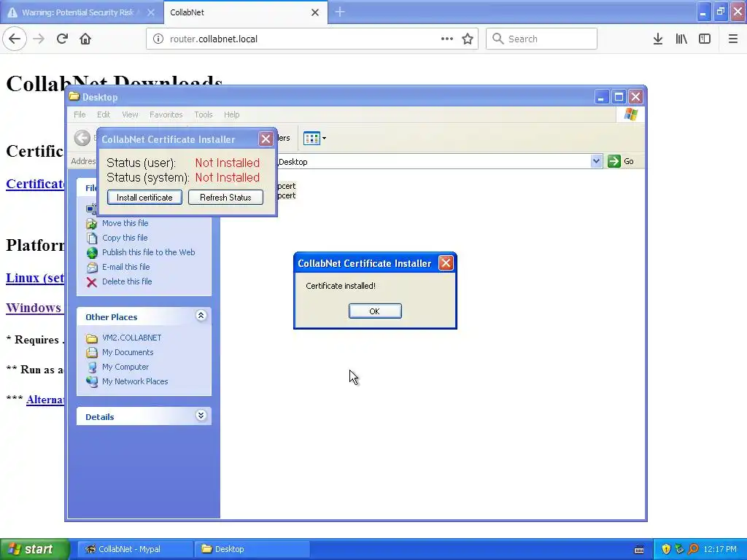This screenshot has width=747, height=560.
Task: Open the page actions three-dot menu
Action: [447, 39]
